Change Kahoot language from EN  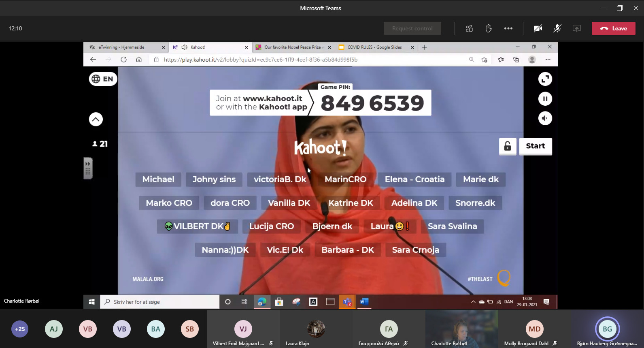tap(103, 79)
